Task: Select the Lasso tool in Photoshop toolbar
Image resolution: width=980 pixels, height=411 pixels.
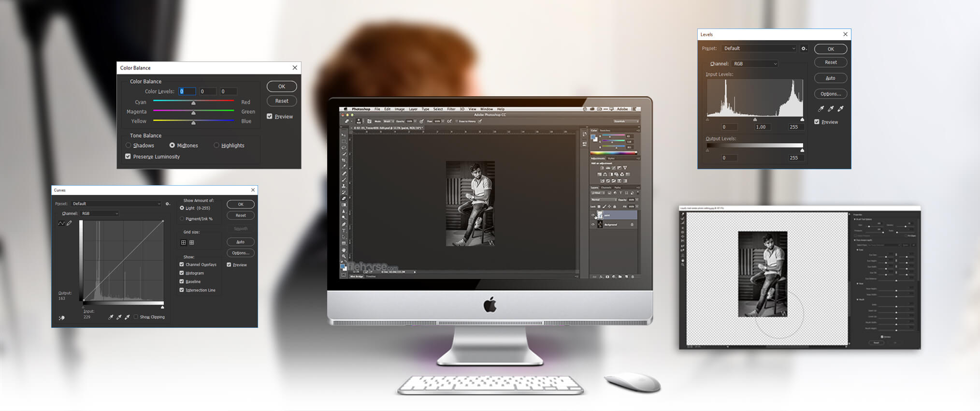Action: point(344,147)
